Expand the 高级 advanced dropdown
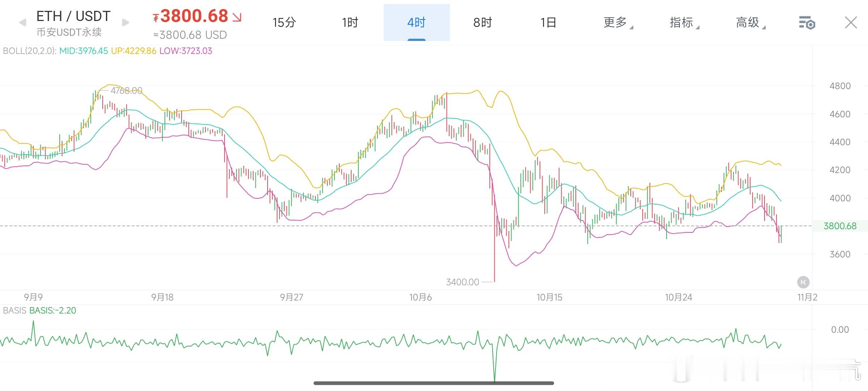 [x=749, y=23]
